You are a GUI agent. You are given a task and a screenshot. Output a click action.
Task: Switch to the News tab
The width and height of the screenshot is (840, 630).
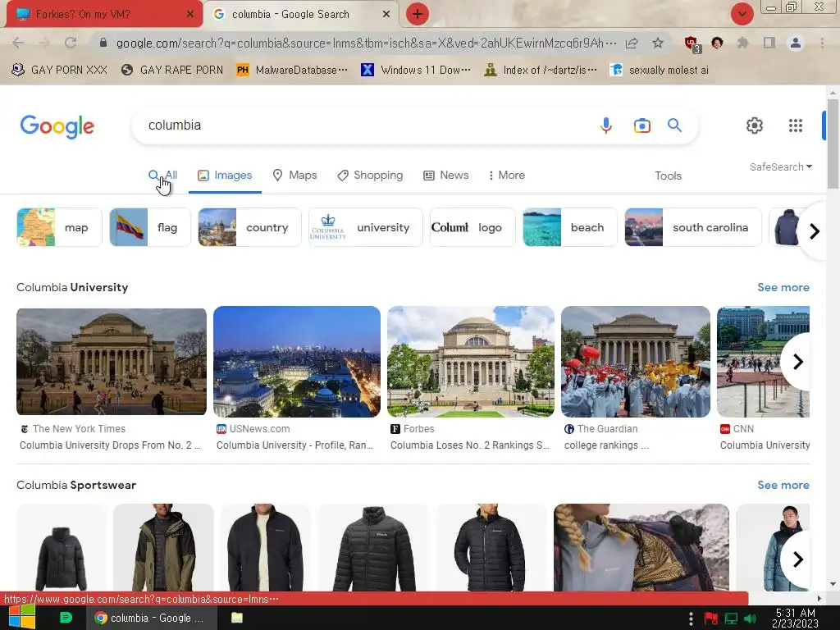click(445, 176)
